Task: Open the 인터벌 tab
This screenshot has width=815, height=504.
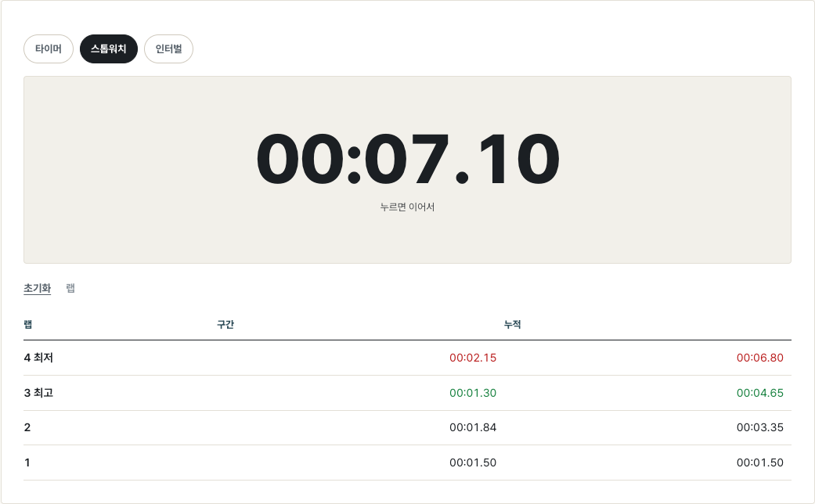Action: click(x=168, y=49)
